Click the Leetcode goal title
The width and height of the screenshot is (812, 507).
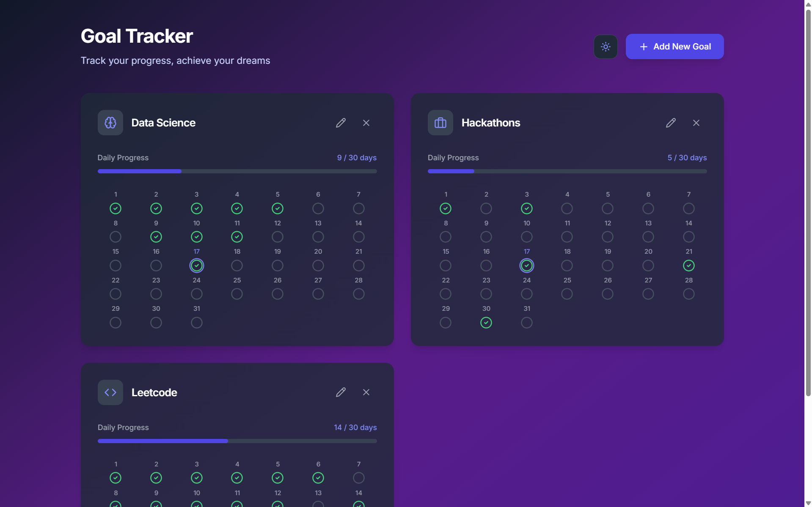(154, 392)
